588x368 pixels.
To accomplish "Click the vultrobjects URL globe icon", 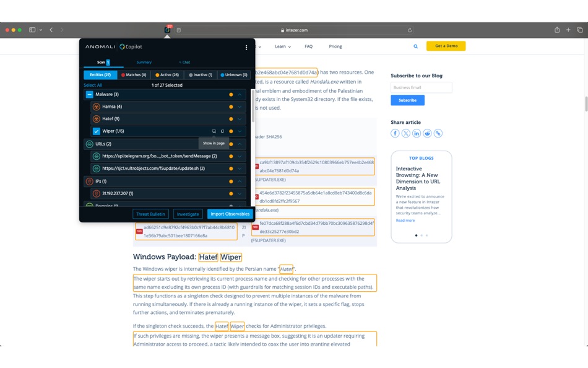I will click(x=97, y=169).
